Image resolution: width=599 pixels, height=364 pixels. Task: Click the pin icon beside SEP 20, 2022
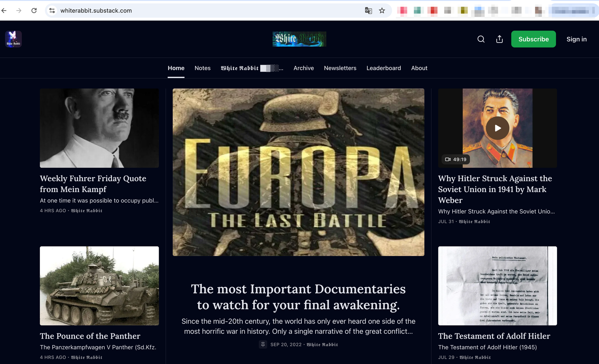coord(263,345)
